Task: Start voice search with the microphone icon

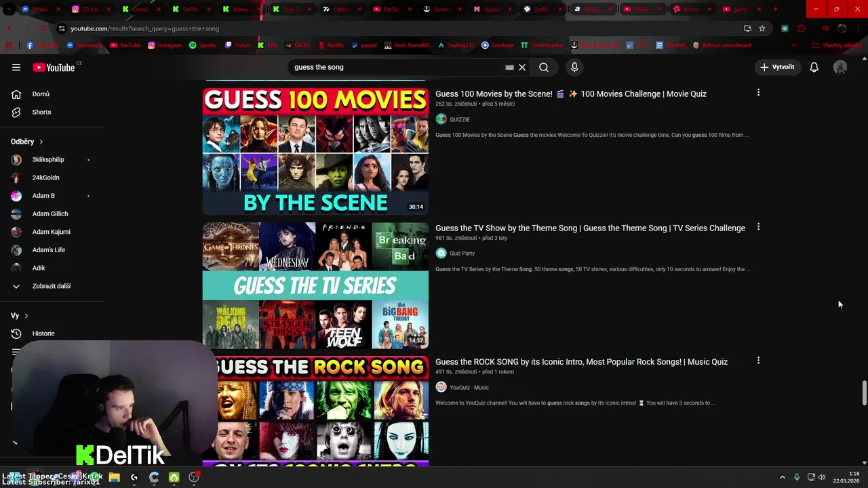Action: point(574,67)
